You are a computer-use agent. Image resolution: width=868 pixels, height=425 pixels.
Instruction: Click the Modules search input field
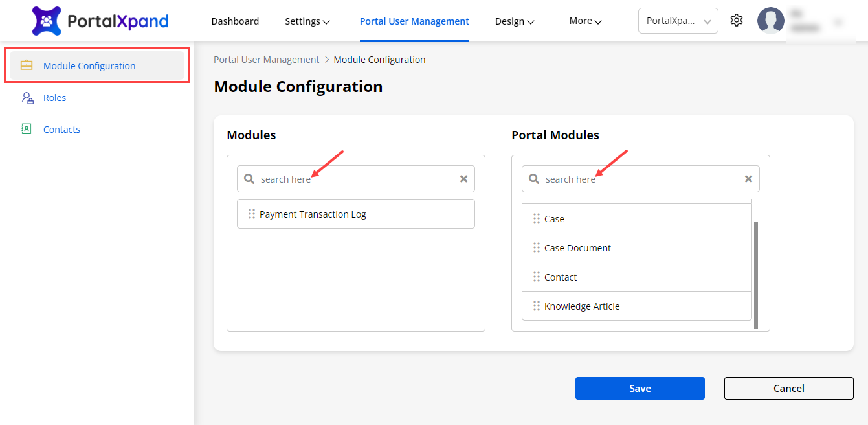pos(356,179)
